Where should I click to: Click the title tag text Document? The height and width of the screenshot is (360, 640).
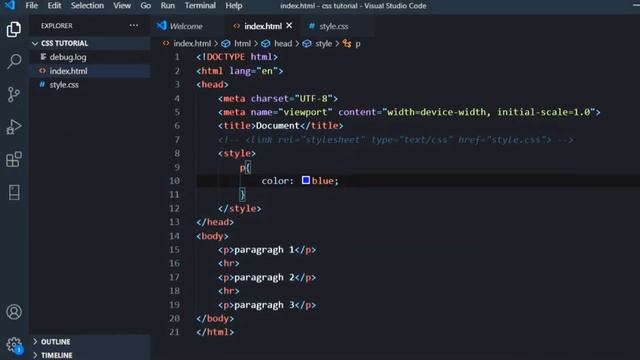pyautogui.click(x=278, y=126)
